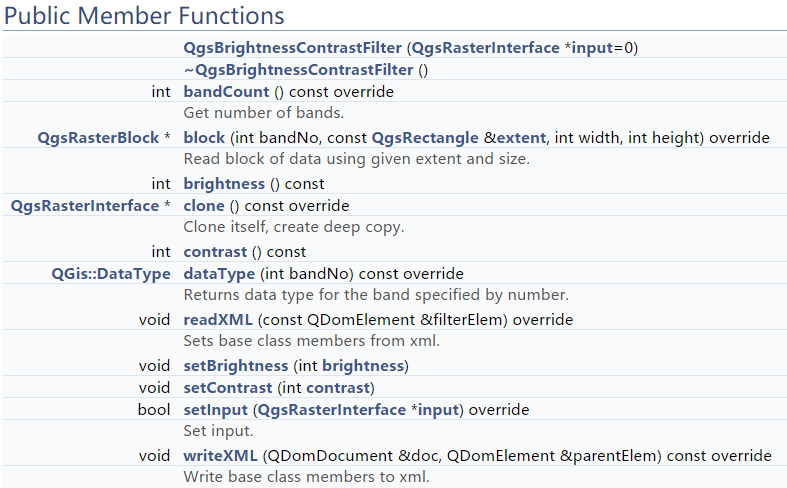Screen dimensions: 787x488
Task: Click the ~QgsBrightnessContrastFilter destructor link
Action: [x=298, y=69]
